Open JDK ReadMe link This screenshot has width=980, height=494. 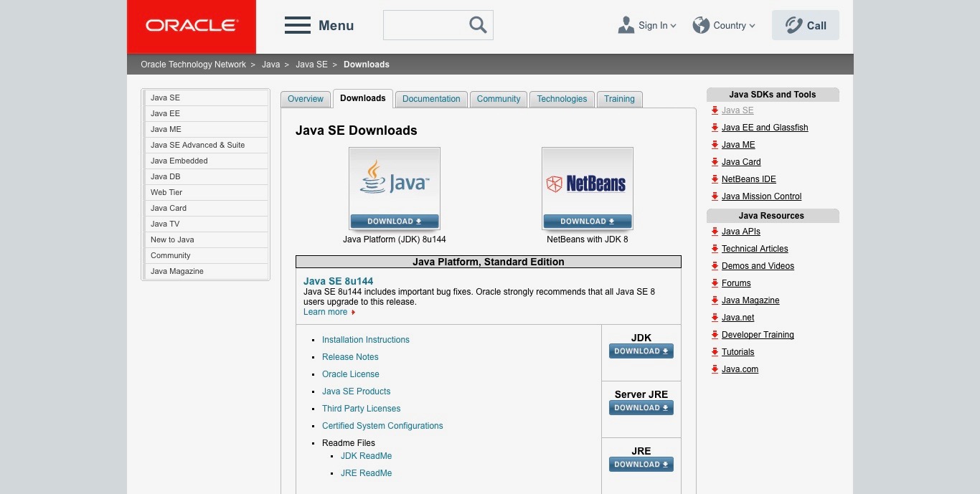coord(367,456)
